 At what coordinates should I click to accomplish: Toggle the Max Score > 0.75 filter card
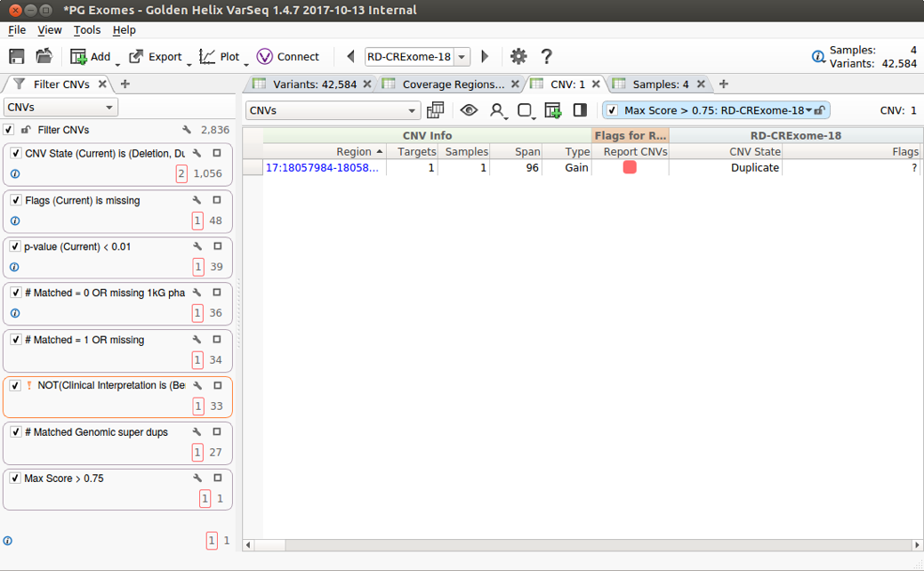pyautogui.click(x=15, y=478)
